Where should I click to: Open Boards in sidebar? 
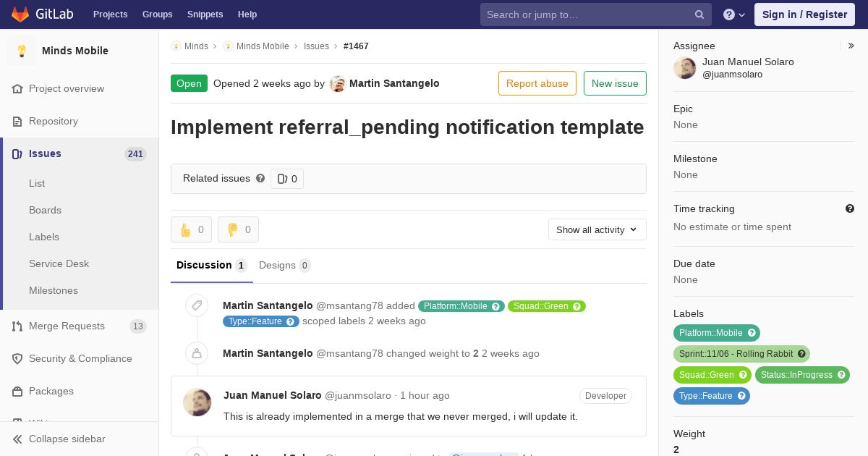(x=45, y=210)
